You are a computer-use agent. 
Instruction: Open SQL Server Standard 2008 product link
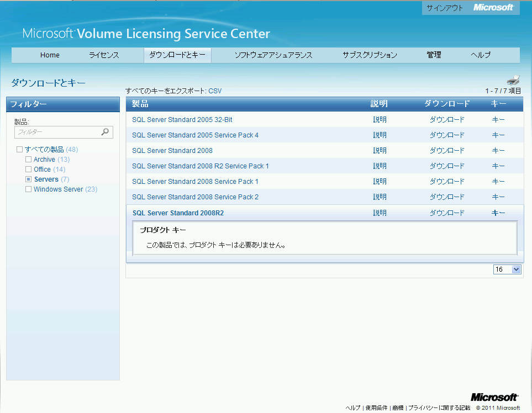[172, 151]
